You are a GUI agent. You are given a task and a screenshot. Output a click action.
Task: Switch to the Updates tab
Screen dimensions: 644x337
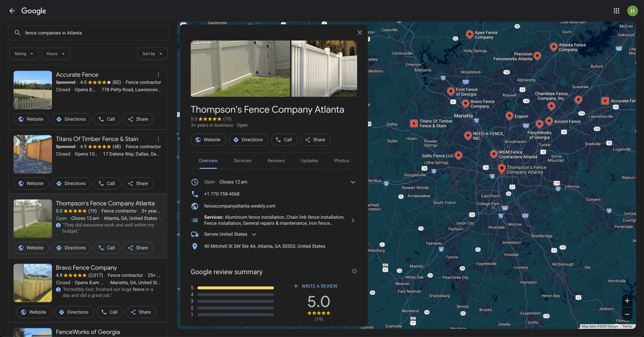click(310, 161)
